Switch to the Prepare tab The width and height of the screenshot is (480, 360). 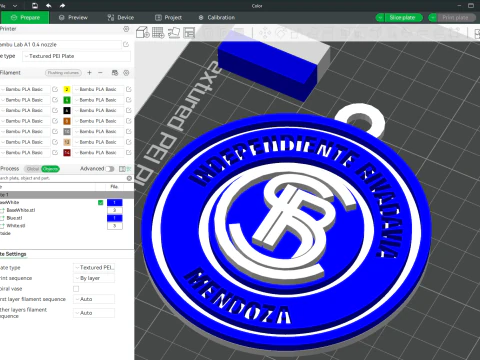(25, 18)
